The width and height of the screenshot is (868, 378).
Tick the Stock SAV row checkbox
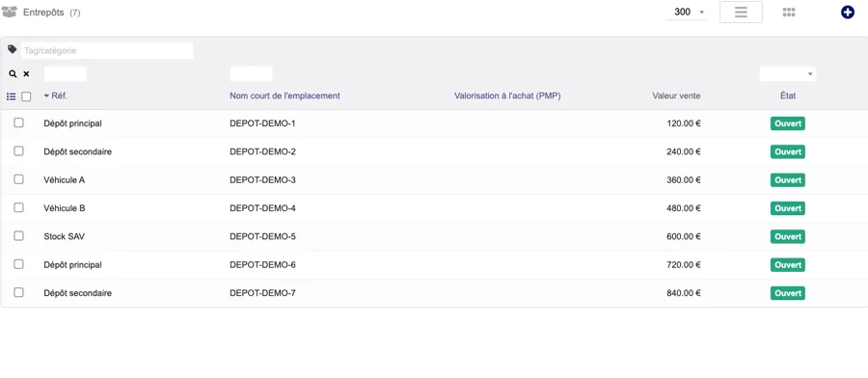click(x=19, y=235)
